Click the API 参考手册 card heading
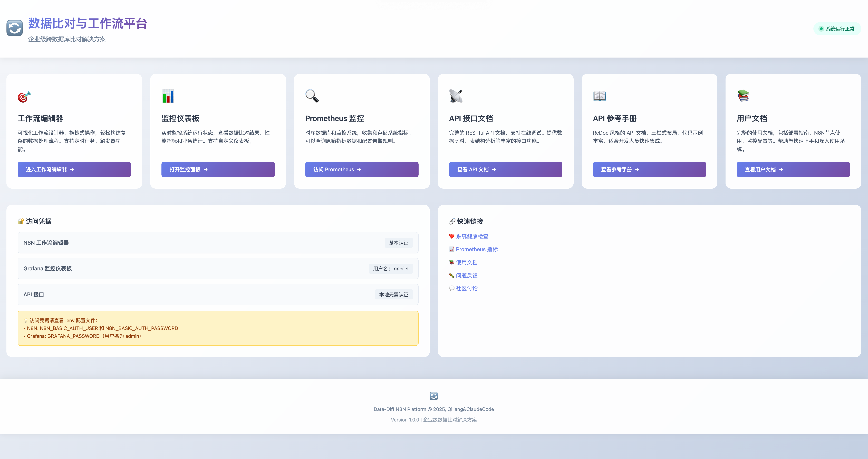868x459 pixels. tap(615, 118)
